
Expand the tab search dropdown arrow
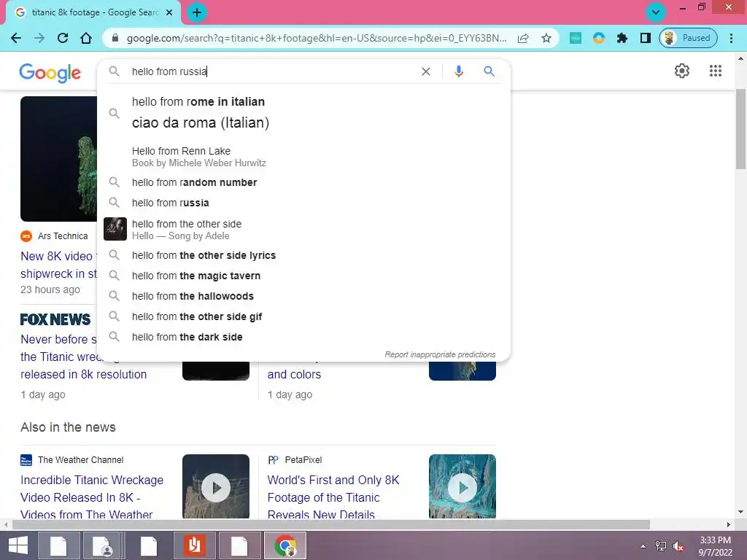tap(656, 12)
